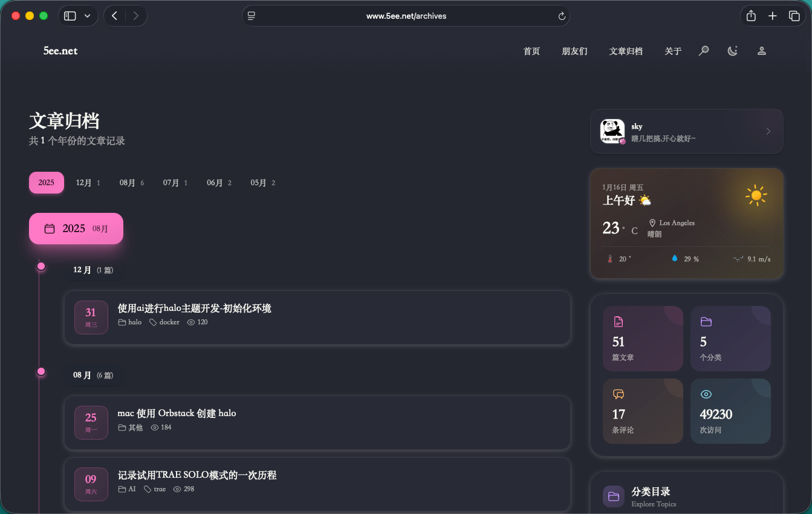The width and height of the screenshot is (812, 514).
Task: Open the site search magnifier icon
Action: click(x=704, y=51)
